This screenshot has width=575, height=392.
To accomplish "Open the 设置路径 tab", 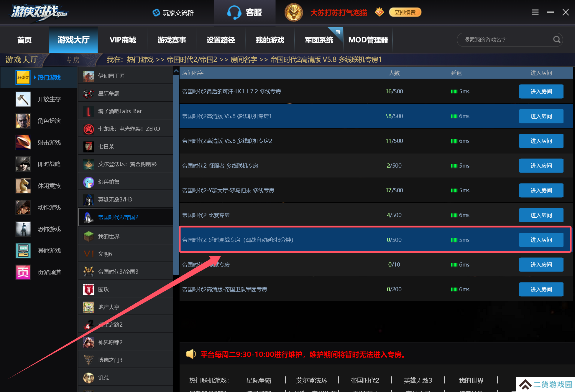I will pos(221,40).
